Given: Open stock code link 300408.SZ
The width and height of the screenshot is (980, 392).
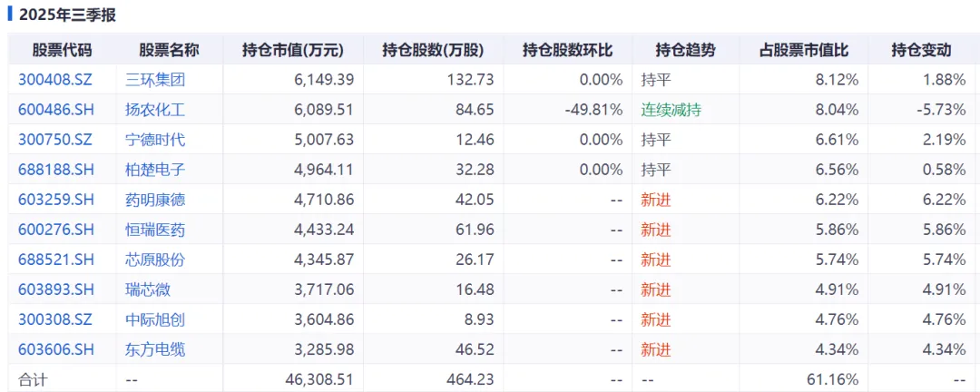Looking at the screenshot, I should tap(55, 80).
